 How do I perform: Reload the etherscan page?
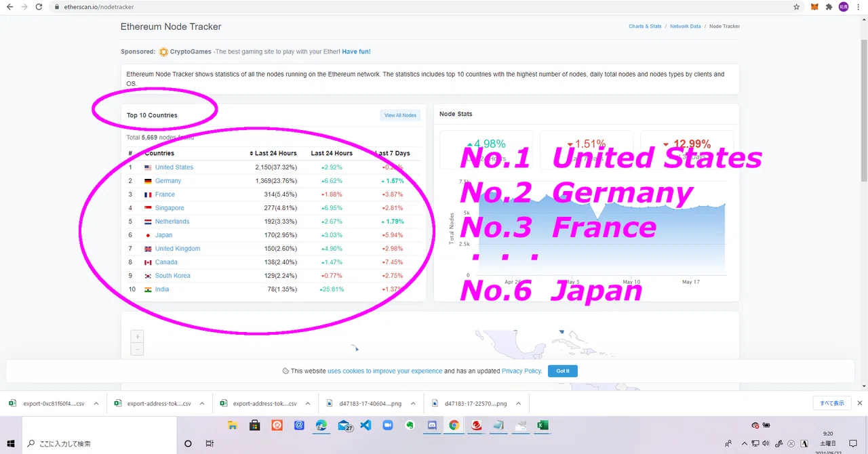click(x=39, y=7)
